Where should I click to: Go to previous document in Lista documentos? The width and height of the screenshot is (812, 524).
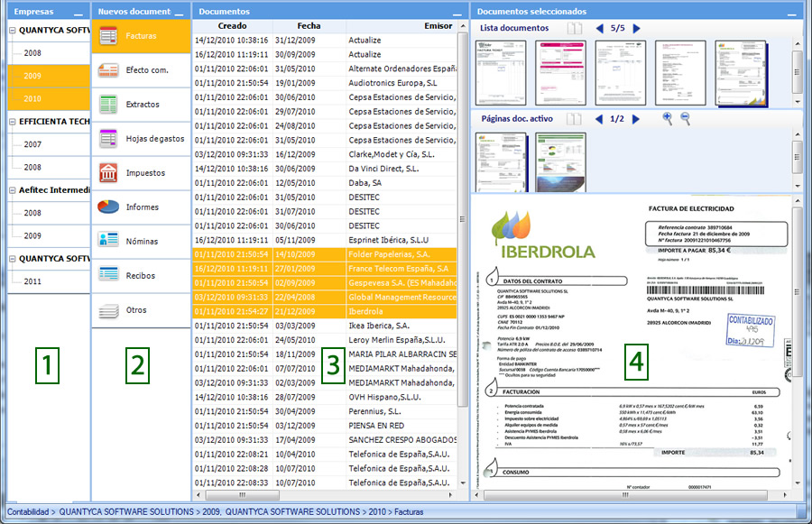(600, 29)
